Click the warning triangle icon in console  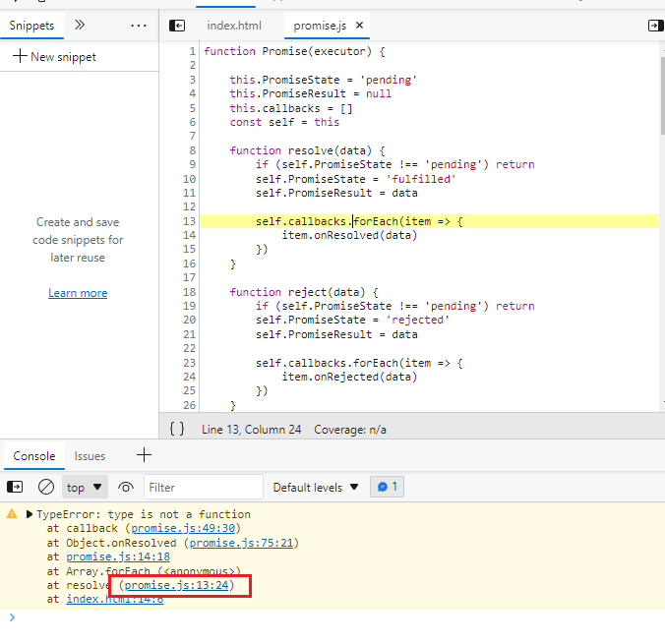point(12,514)
